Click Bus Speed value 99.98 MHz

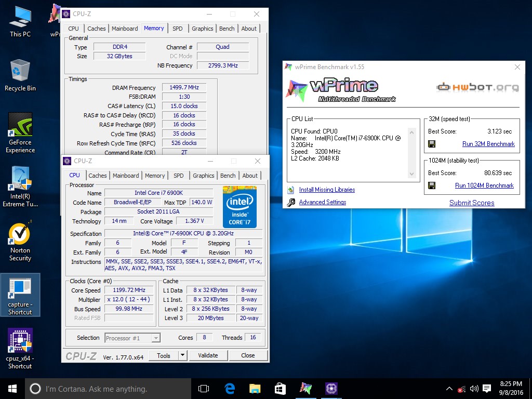click(129, 309)
